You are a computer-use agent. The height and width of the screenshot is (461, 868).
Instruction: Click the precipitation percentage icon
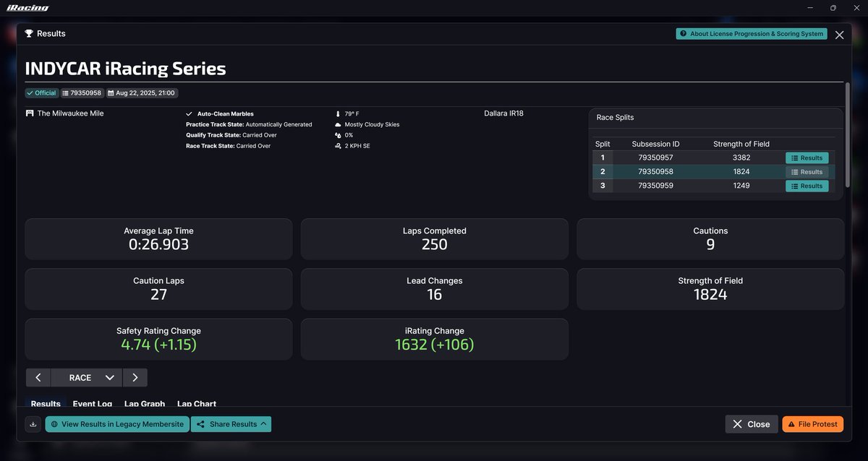click(x=338, y=135)
